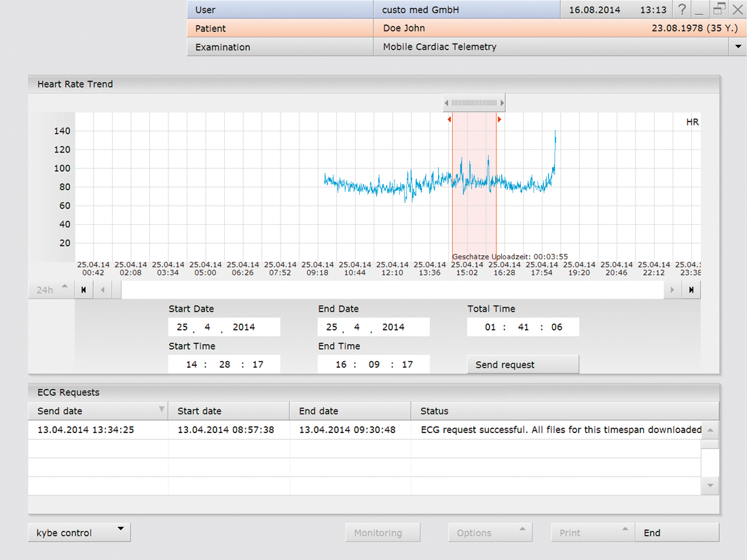Select the User row in header
Viewport: 747px width, 560px height.
click(280, 10)
